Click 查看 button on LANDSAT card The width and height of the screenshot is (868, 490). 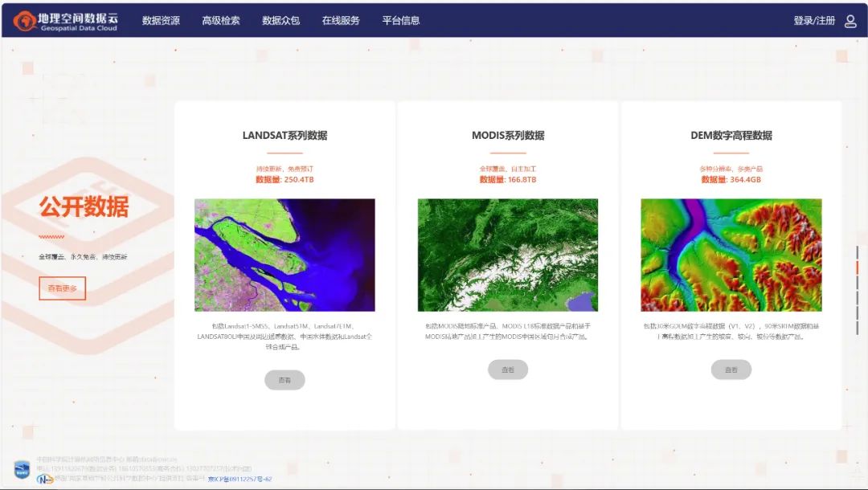pos(285,380)
